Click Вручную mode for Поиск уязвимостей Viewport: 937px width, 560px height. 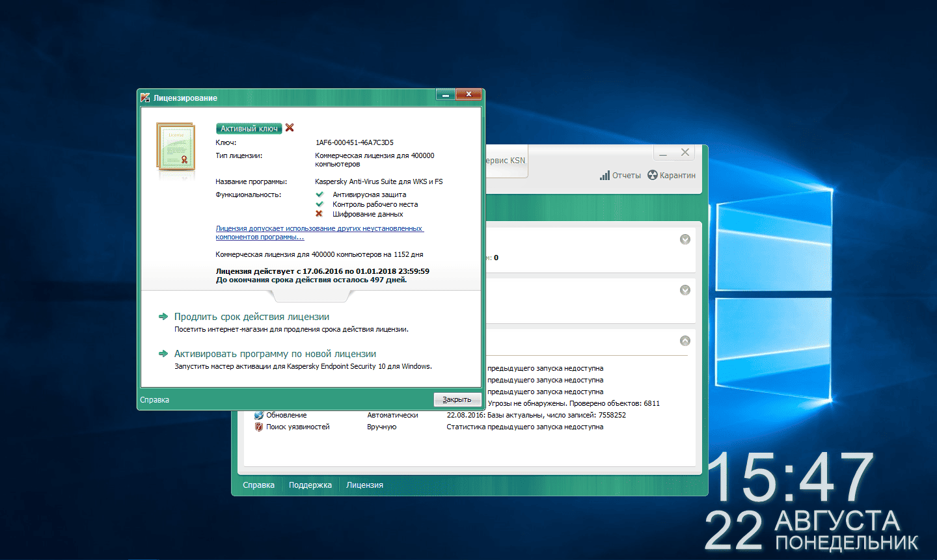click(381, 427)
